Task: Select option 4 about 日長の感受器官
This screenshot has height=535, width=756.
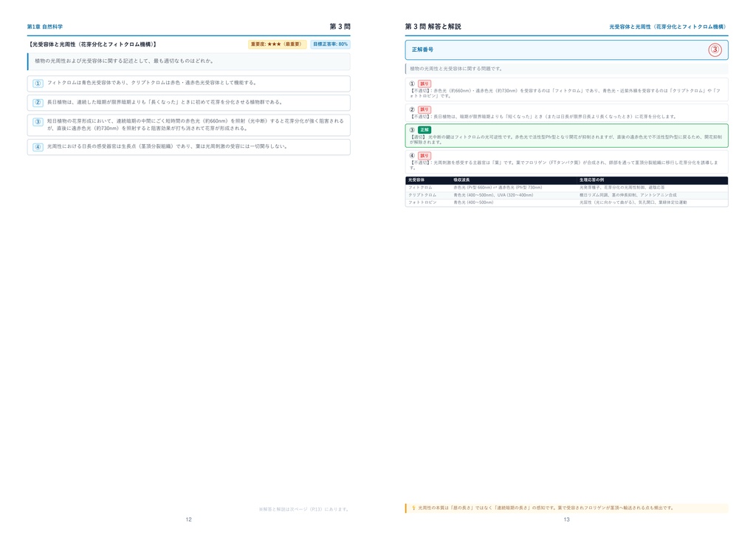Action: [x=188, y=146]
